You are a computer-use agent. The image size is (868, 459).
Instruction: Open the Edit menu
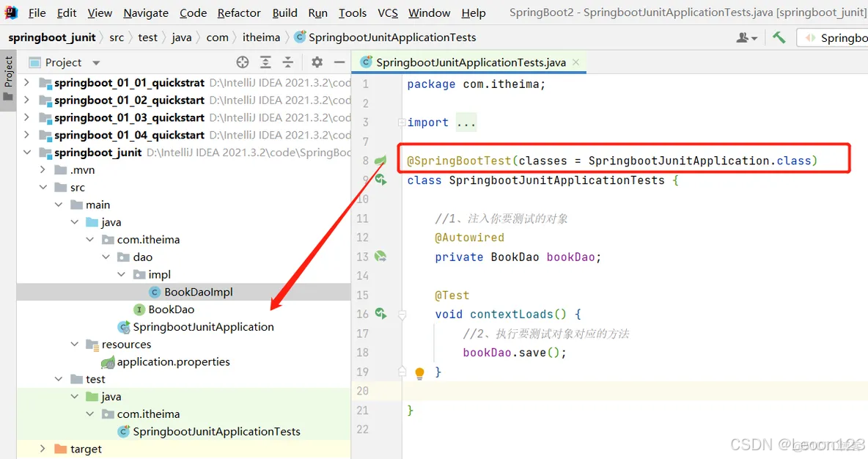tap(67, 12)
